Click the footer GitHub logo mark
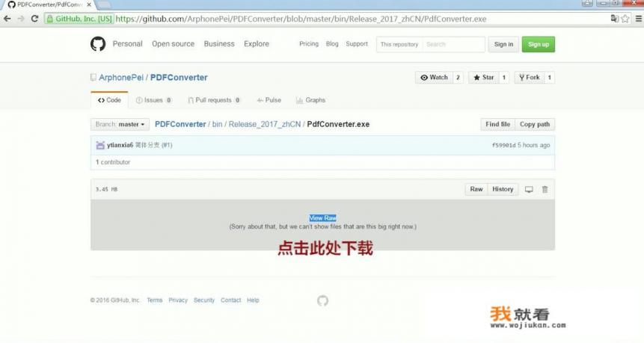Viewport: 644px width, 343px height. (322, 300)
